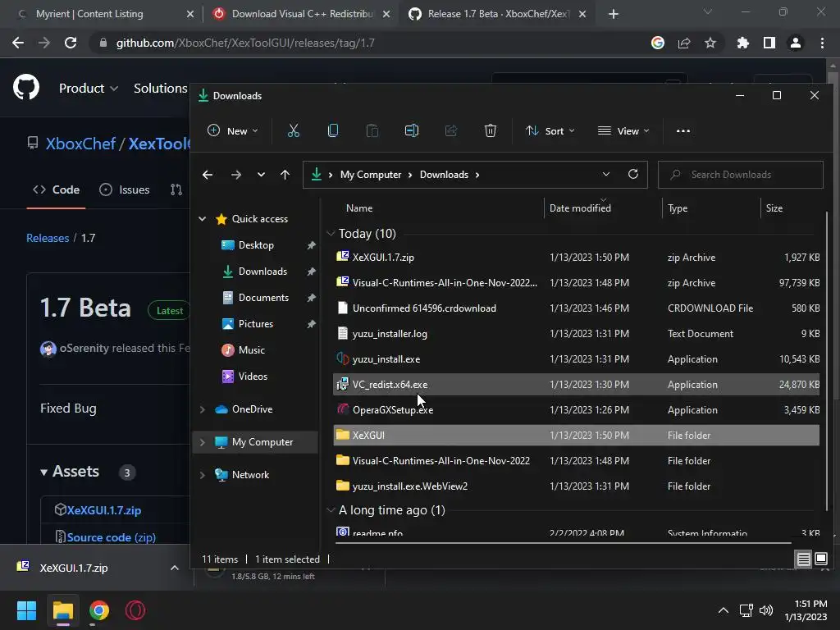
Task: Go up one folder level in Explorer
Action: [x=285, y=175]
